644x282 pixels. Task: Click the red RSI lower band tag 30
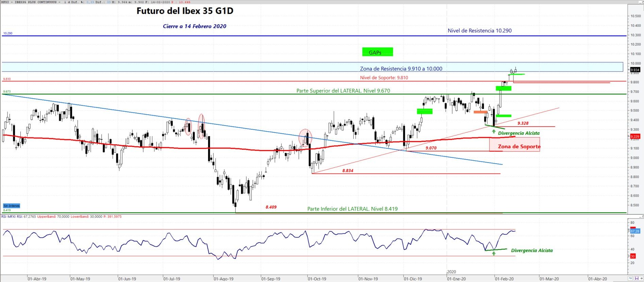pos(633,256)
